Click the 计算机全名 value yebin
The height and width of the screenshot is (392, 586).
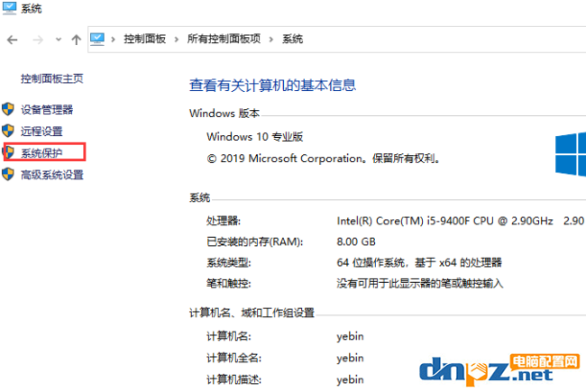[x=350, y=358]
